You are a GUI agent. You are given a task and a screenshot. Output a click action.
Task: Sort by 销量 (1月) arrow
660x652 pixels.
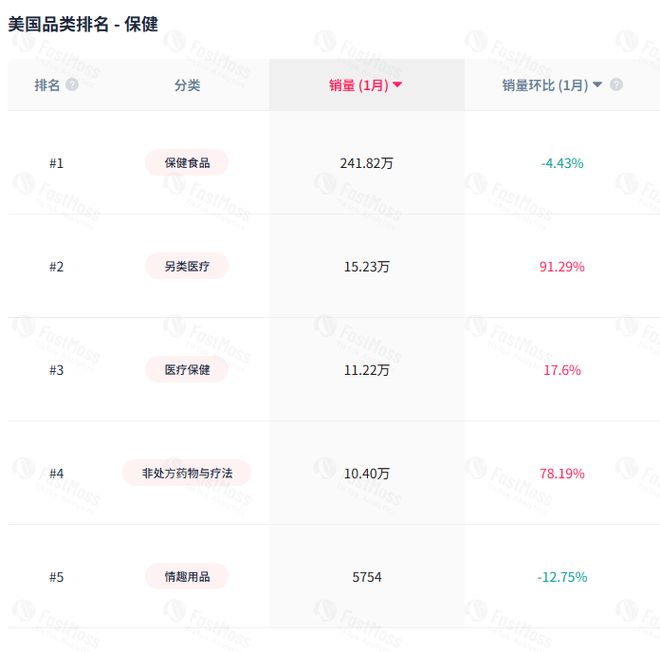pos(397,85)
